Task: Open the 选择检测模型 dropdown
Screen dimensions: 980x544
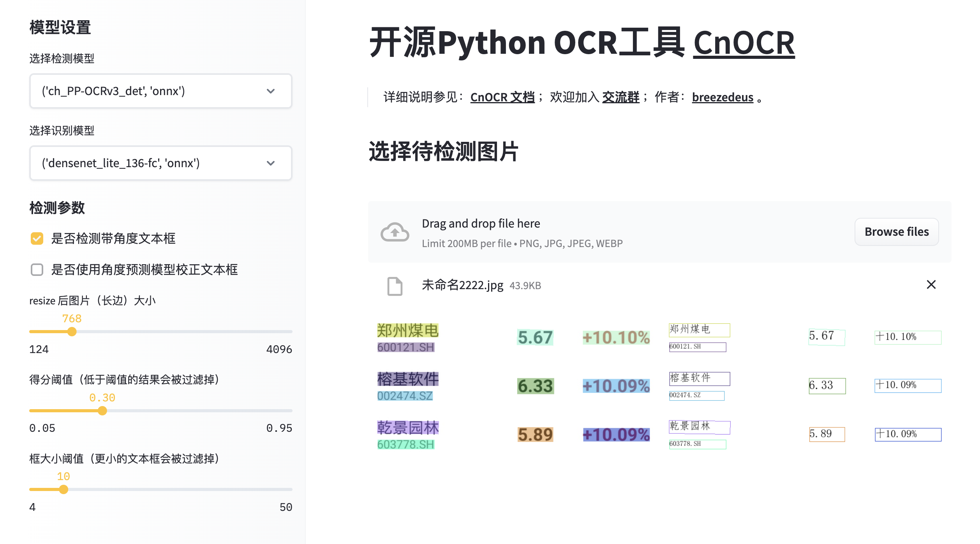Action: [160, 91]
